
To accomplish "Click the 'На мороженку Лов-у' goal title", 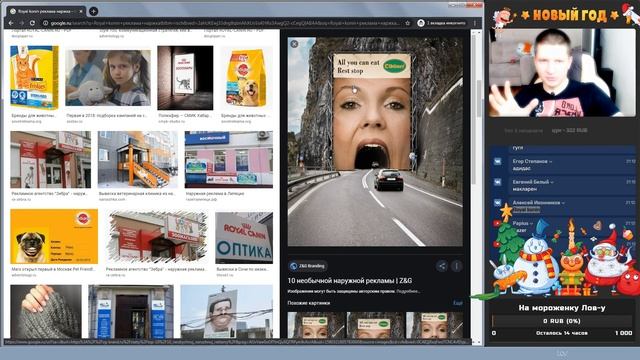I will pos(562,308).
